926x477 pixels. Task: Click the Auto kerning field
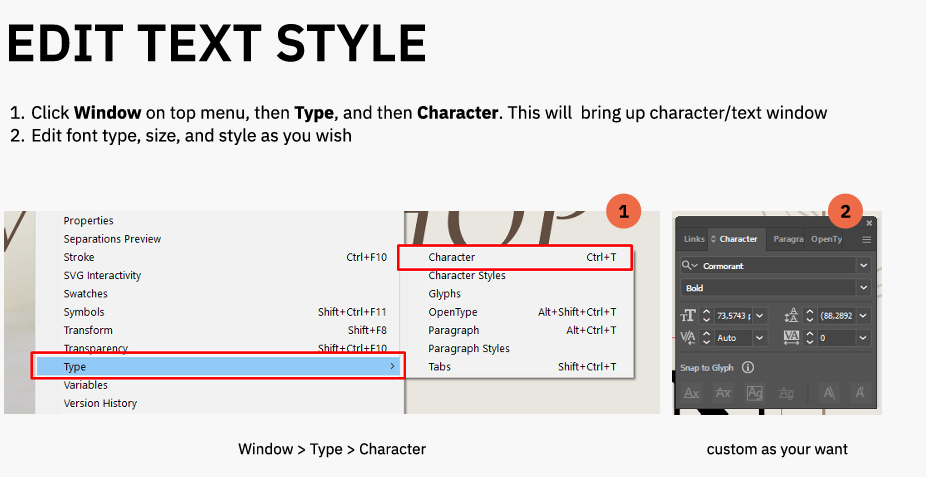(x=733, y=338)
